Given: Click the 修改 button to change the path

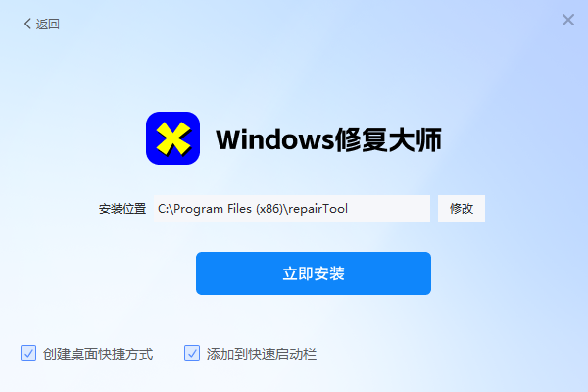Looking at the screenshot, I should pos(462,209).
